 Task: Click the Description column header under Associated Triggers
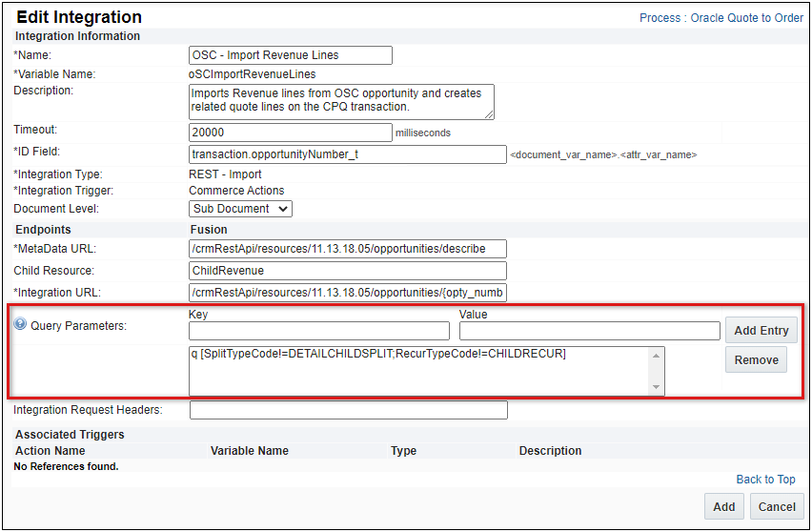[x=550, y=451]
